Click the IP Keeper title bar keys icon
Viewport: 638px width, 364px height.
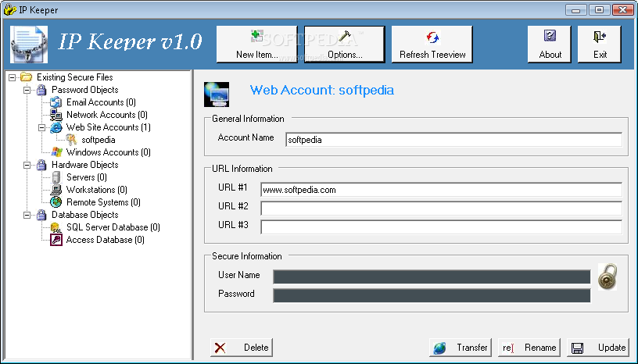(x=9, y=9)
